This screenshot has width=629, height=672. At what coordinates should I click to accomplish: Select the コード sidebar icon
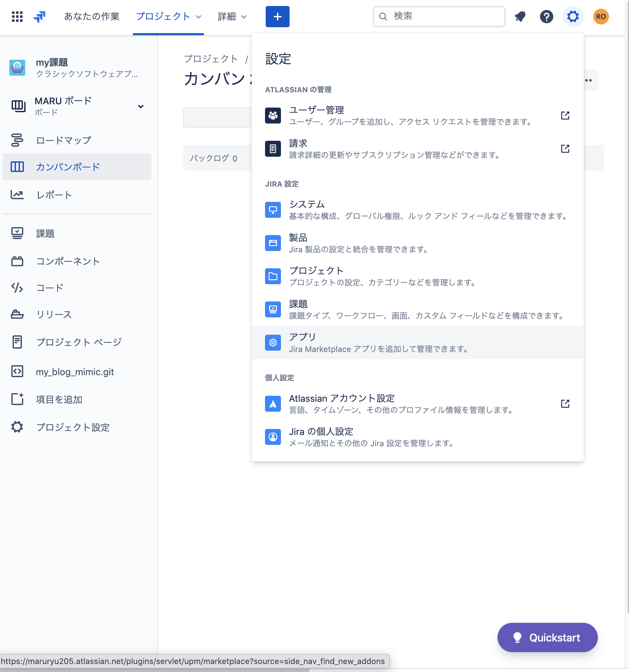coord(17,288)
